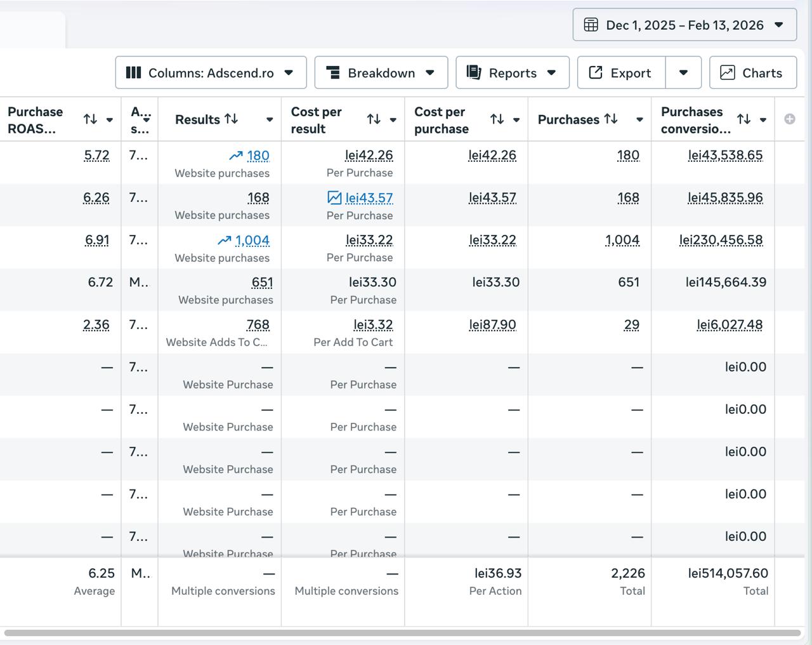This screenshot has width=812, height=645.
Task: Open the Results column options caret
Action: pos(270,120)
